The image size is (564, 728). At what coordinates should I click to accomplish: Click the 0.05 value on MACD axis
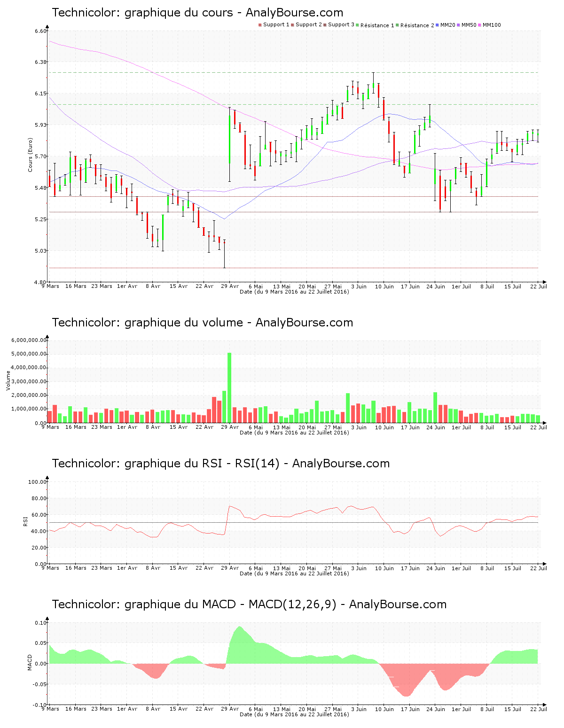(x=40, y=643)
